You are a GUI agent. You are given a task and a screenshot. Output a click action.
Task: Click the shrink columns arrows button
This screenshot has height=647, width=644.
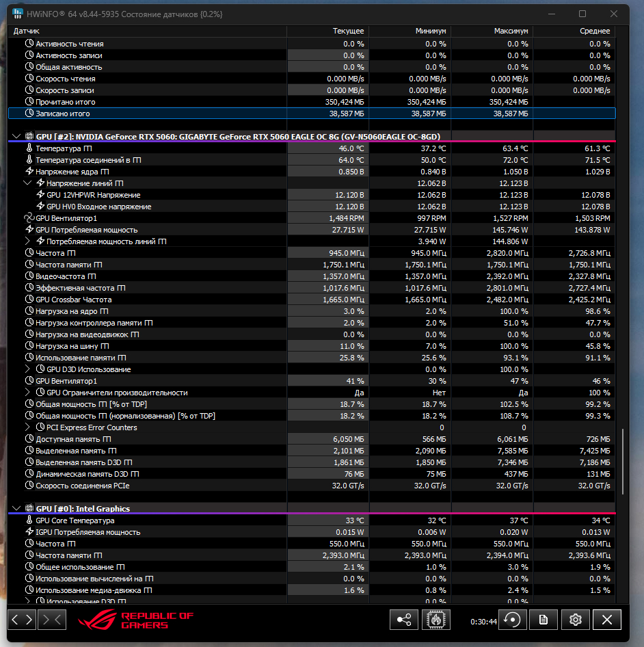coord(52,620)
